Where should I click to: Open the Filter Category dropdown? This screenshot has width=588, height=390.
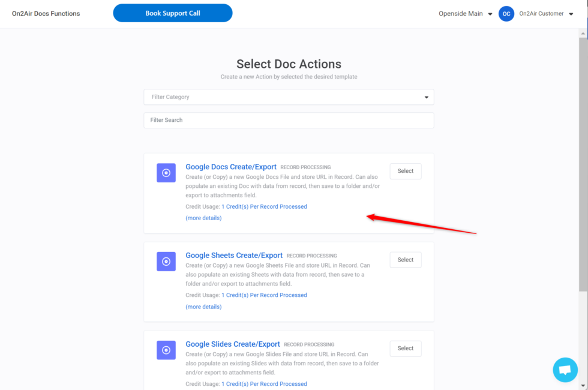click(x=289, y=97)
